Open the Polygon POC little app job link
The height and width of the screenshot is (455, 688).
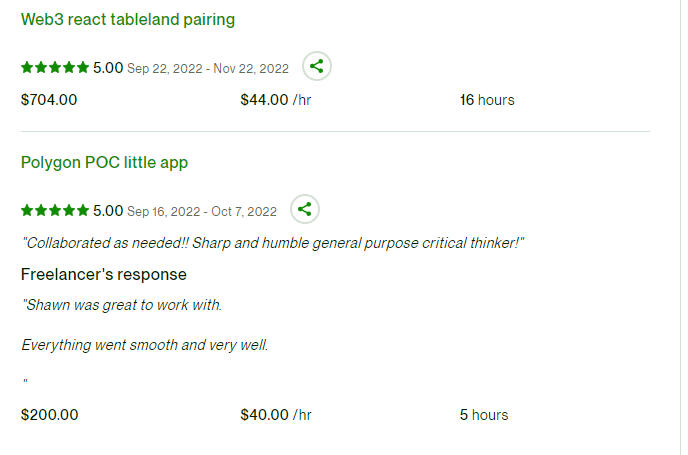coord(104,162)
